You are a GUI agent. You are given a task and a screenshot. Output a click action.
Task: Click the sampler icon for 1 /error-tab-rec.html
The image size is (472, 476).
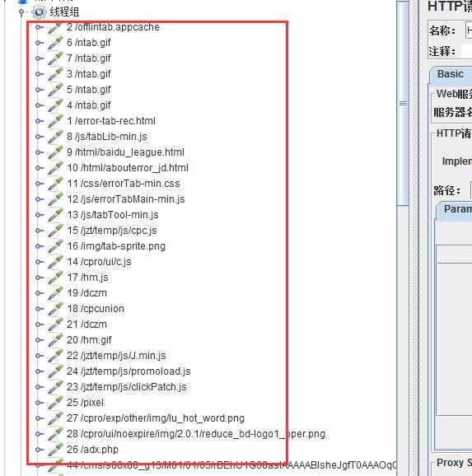(x=55, y=121)
